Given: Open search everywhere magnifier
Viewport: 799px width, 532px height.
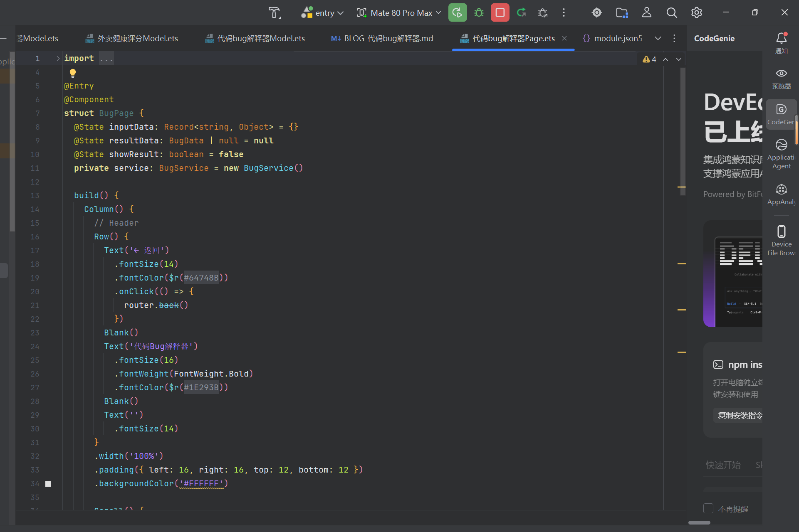Looking at the screenshot, I should click(x=672, y=13).
